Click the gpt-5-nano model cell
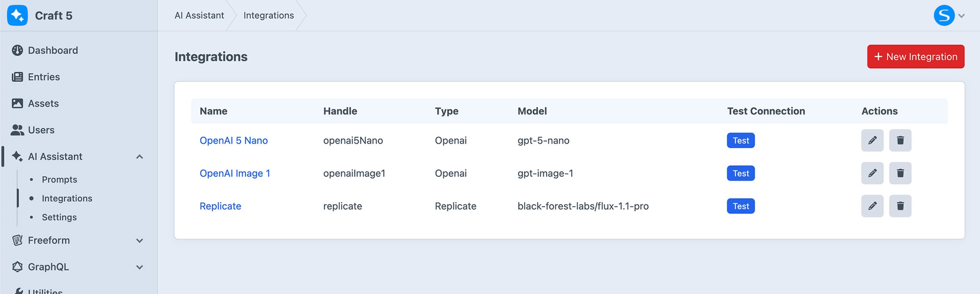 pos(543,140)
